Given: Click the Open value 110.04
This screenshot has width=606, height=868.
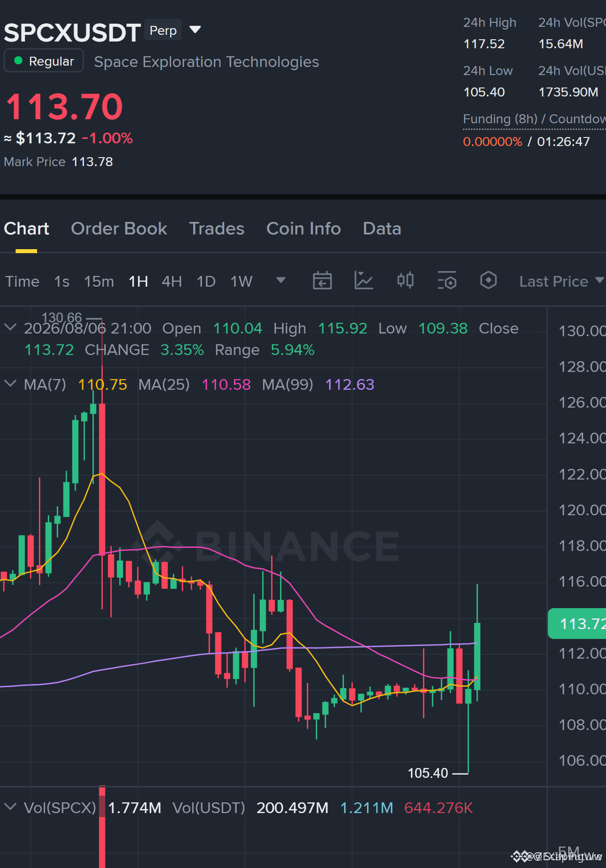Looking at the screenshot, I should (x=238, y=328).
